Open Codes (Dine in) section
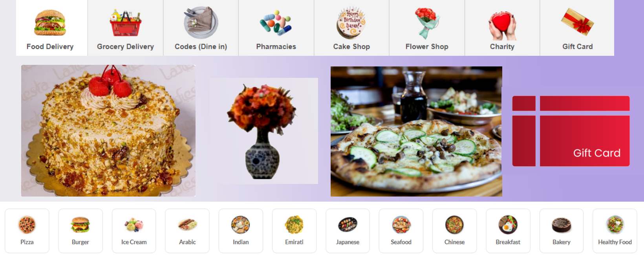This screenshot has width=644, height=261. (201, 28)
